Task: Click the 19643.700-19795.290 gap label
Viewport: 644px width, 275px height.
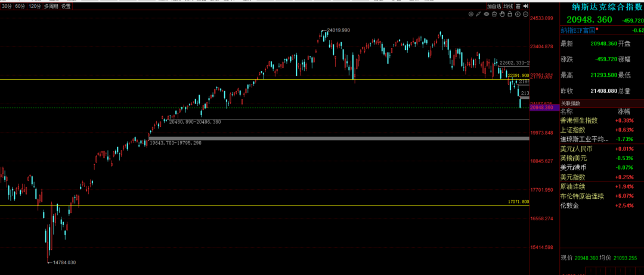Action: click(176, 143)
